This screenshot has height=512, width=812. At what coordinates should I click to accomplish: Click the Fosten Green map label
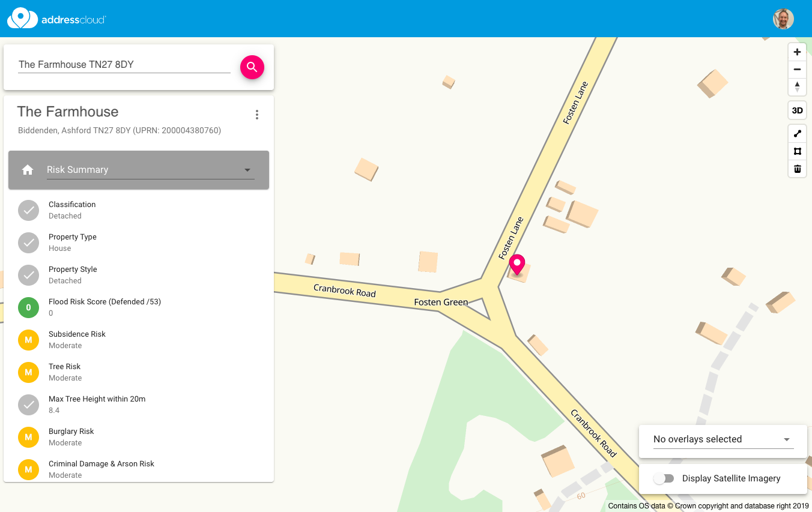[x=441, y=303]
